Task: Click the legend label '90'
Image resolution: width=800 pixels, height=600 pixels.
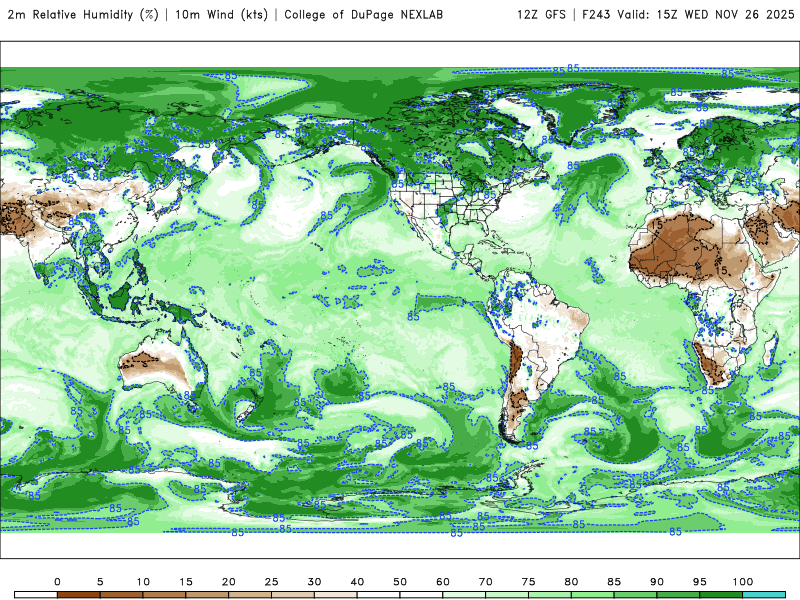Action: pyautogui.click(x=657, y=582)
